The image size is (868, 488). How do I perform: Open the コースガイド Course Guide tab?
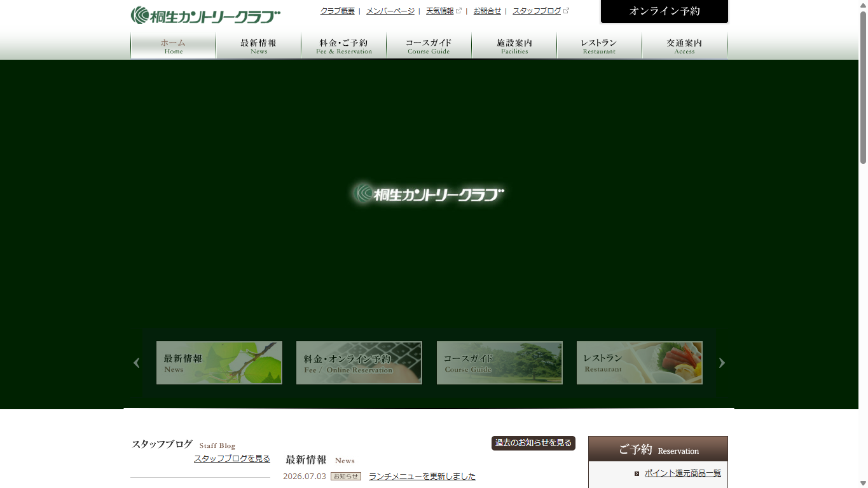coord(429,46)
